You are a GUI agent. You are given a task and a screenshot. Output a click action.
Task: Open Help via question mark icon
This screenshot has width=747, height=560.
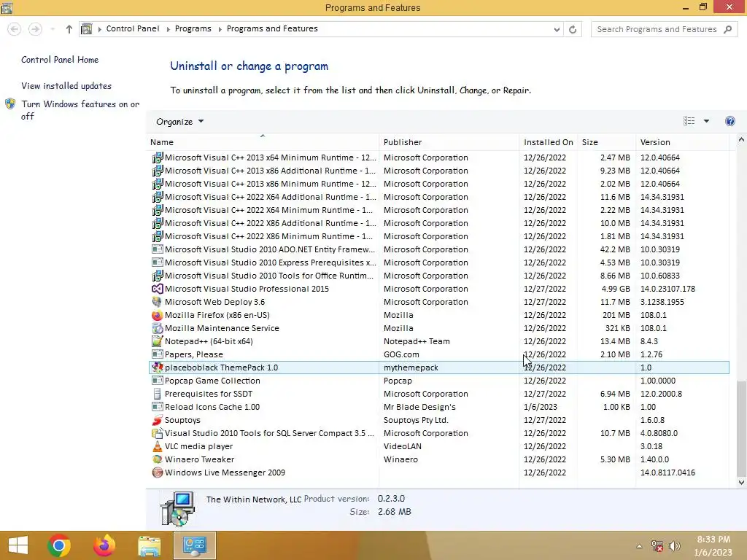(729, 121)
